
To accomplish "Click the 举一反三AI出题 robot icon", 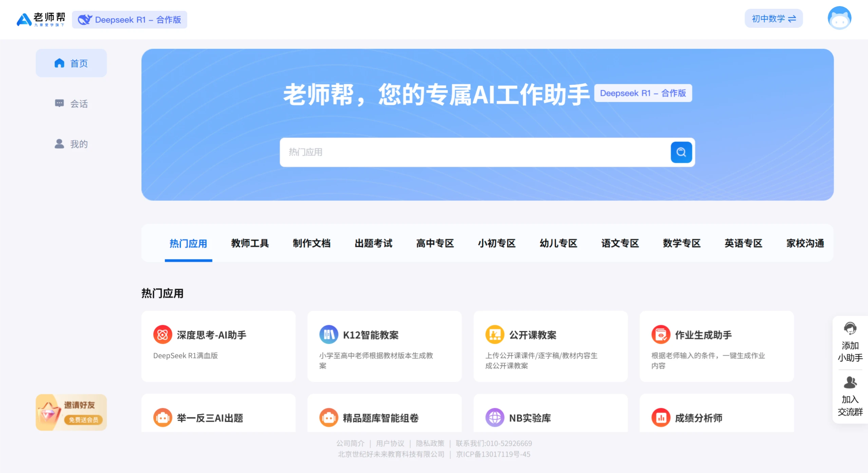I will tap(163, 418).
